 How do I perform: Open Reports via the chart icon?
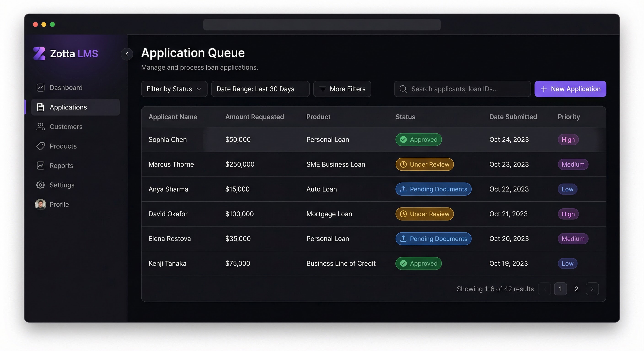[x=40, y=165]
